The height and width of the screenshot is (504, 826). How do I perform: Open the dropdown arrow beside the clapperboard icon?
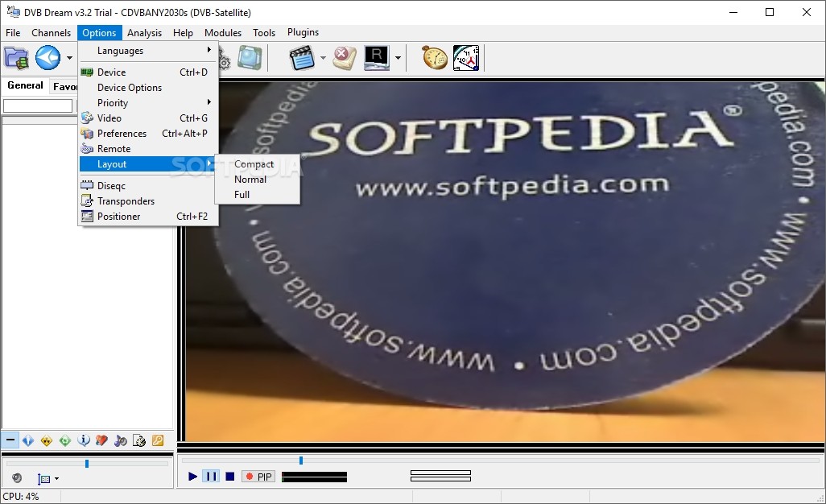tap(323, 58)
